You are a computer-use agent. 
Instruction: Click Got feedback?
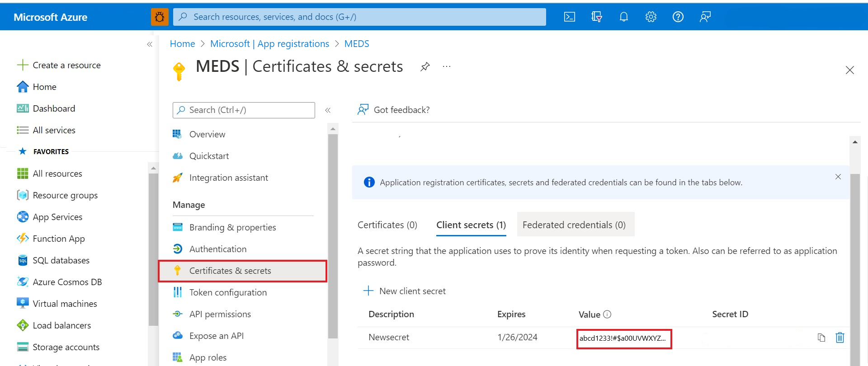pos(393,110)
